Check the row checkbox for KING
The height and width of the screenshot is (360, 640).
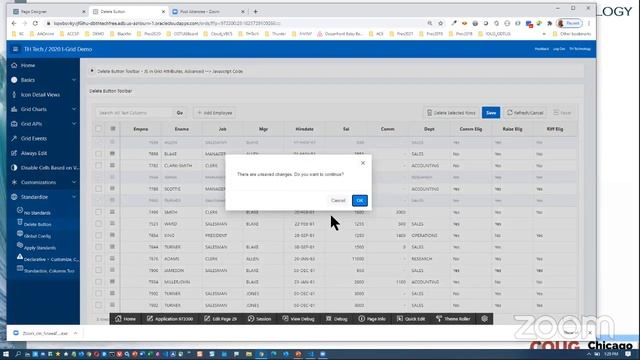tap(98, 235)
